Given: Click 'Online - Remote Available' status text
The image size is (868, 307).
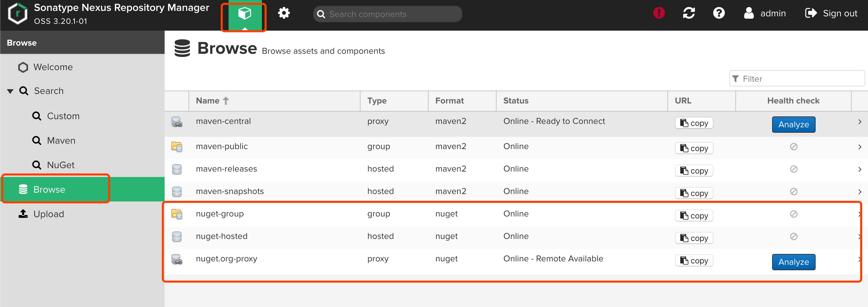Looking at the screenshot, I should tap(553, 259).
